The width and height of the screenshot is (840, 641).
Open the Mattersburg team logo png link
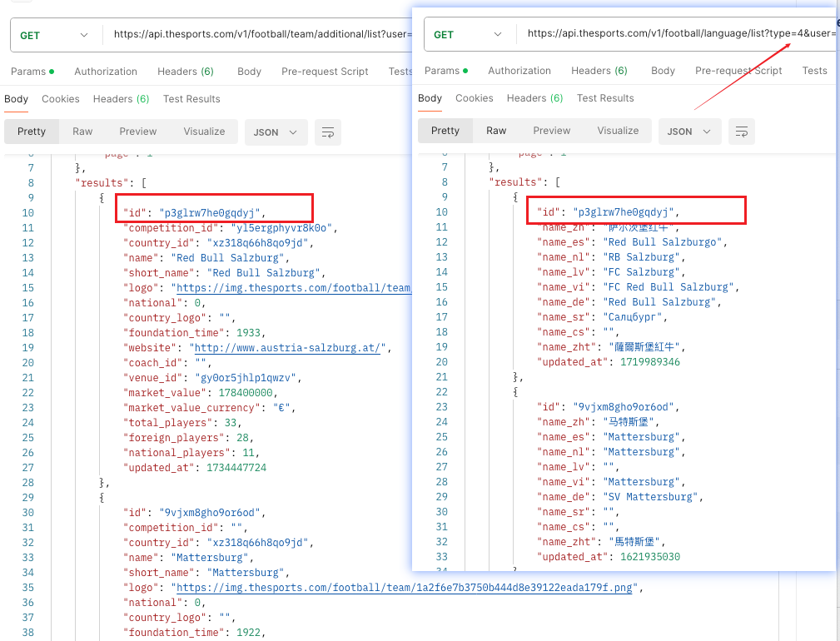(405, 588)
